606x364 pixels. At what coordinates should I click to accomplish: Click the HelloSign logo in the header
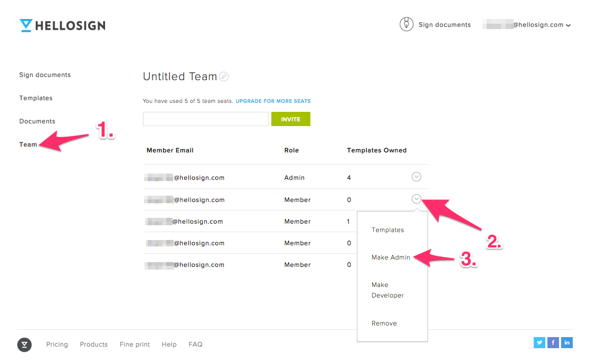(63, 25)
